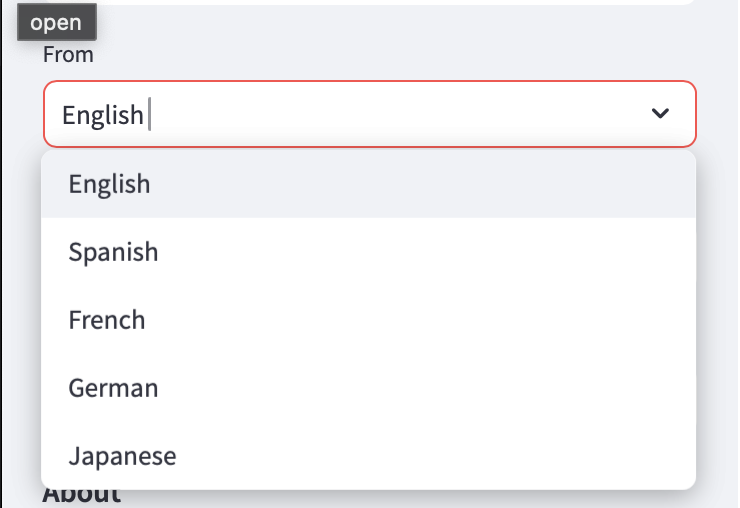
Task: Click the typed English text in selectbox
Action: 102,115
